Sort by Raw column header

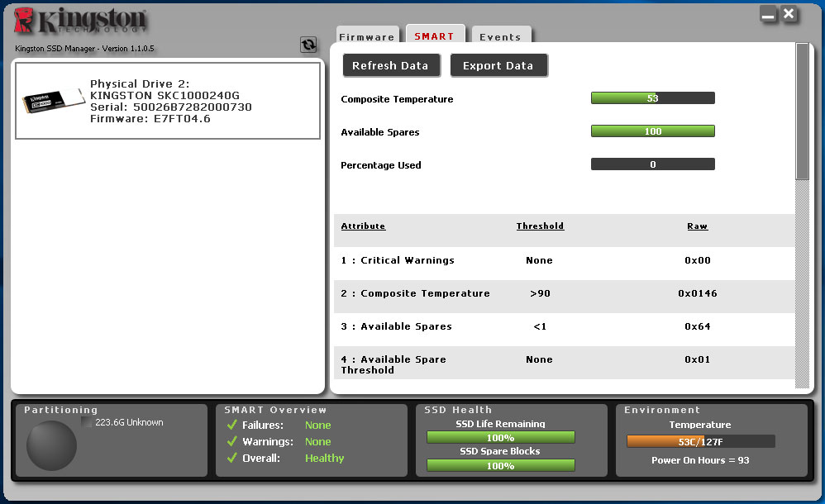[x=697, y=226]
